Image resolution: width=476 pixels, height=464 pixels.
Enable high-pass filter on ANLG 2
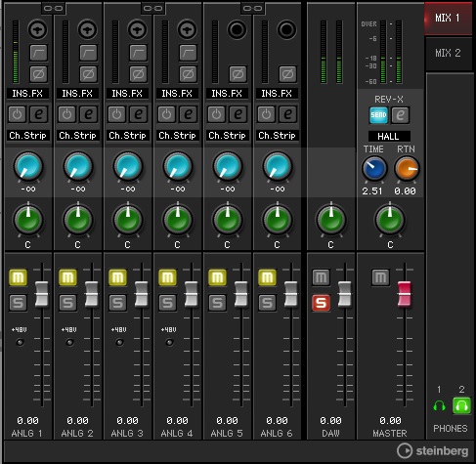88,53
